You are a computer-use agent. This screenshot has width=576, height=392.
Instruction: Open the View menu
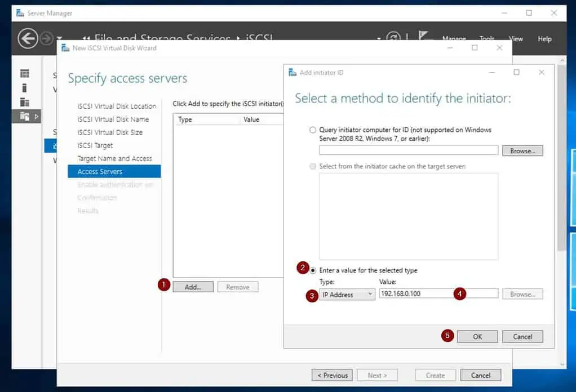tap(516, 38)
